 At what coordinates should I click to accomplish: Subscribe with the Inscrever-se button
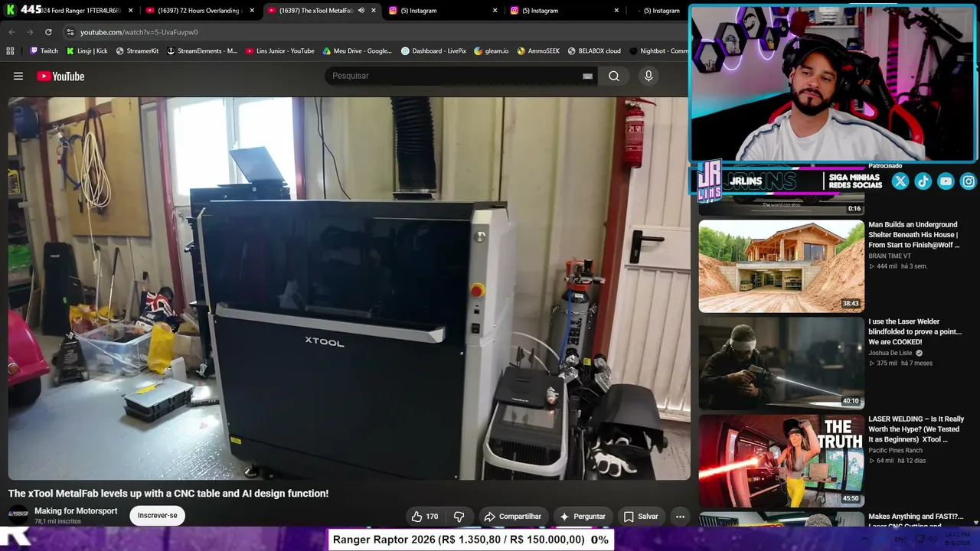(157, 515)
